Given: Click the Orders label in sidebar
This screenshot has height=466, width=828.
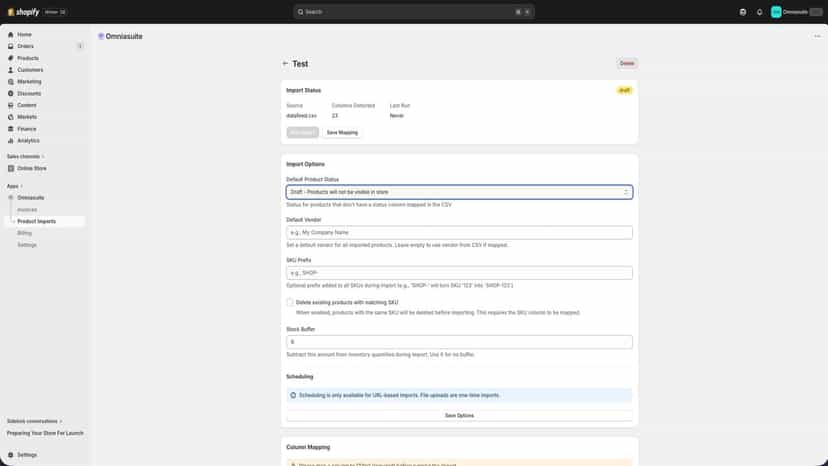Looking at the screenshot, I should (x=25, y=46).
